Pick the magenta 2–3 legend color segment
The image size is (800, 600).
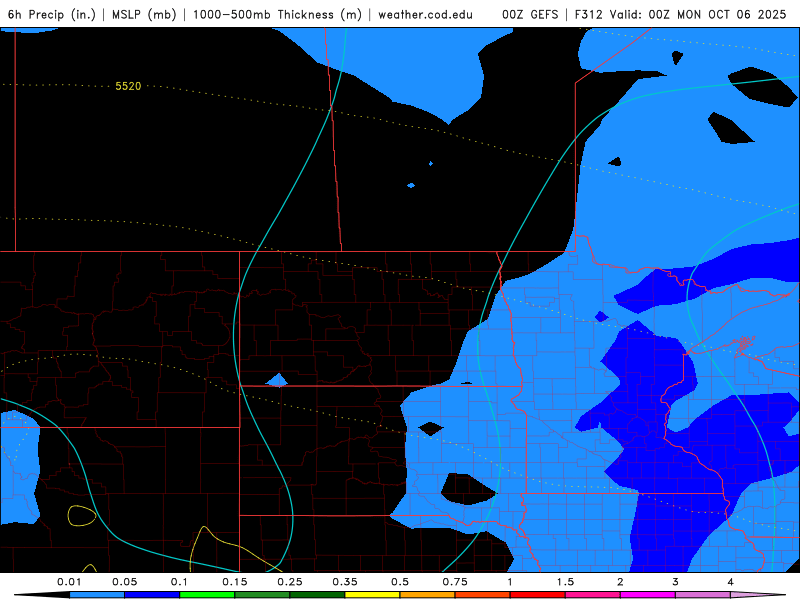[648, 595]
